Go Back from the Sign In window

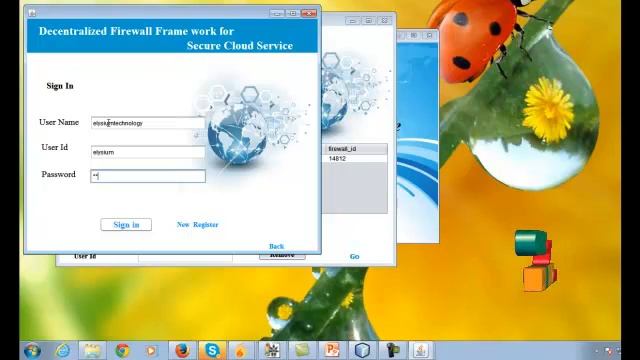[276, 246]
